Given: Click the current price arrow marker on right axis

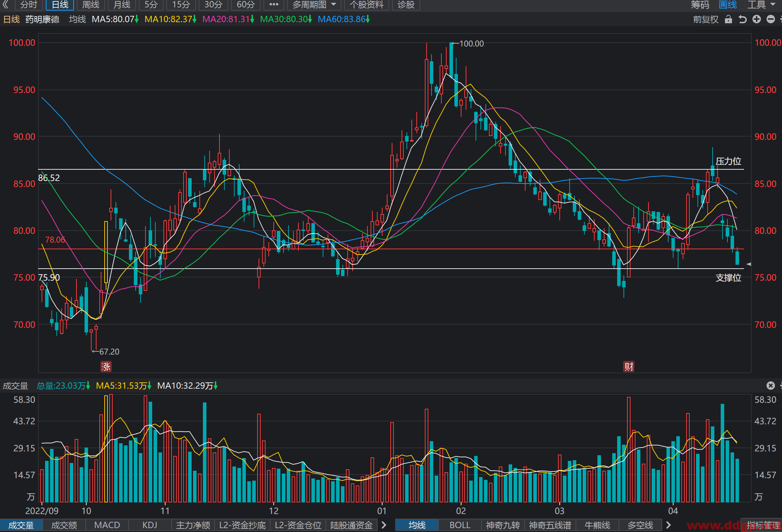Looking at the screenshot, I should tap(749, 264).
